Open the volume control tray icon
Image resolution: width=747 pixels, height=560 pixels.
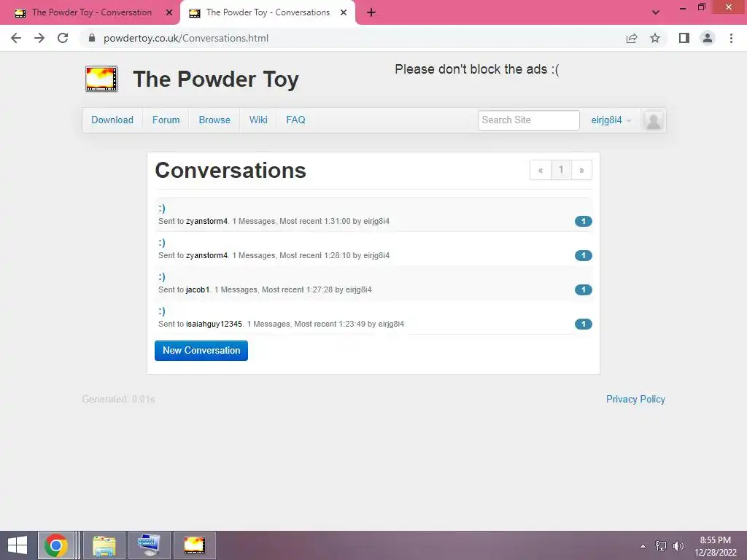coord(678,546)
